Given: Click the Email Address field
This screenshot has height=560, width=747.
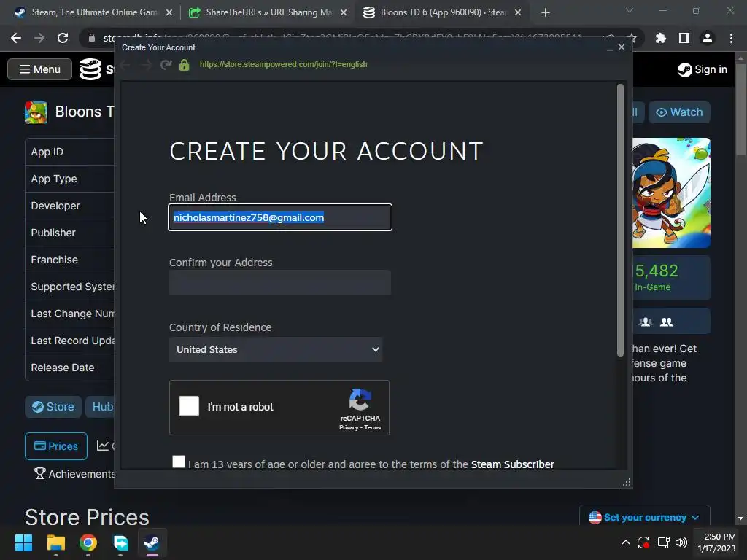Looking at the screenshot, I should (x=280, y=217).
